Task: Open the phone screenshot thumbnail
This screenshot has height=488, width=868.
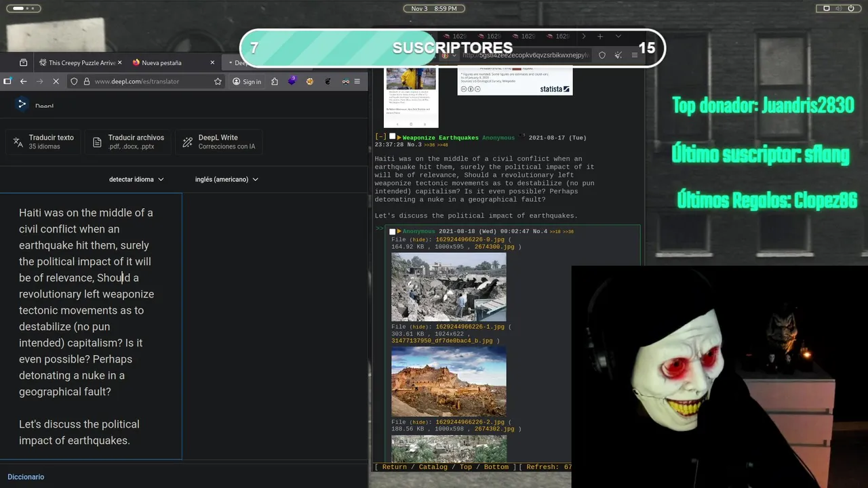Action: pyautogui.click(x=411, y=98)
